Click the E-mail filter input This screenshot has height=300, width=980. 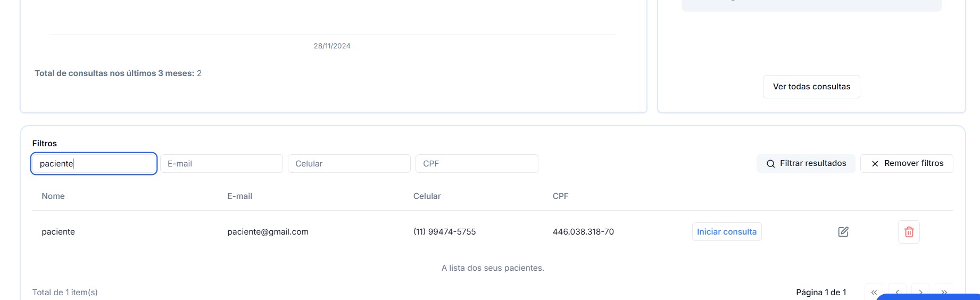221,164
